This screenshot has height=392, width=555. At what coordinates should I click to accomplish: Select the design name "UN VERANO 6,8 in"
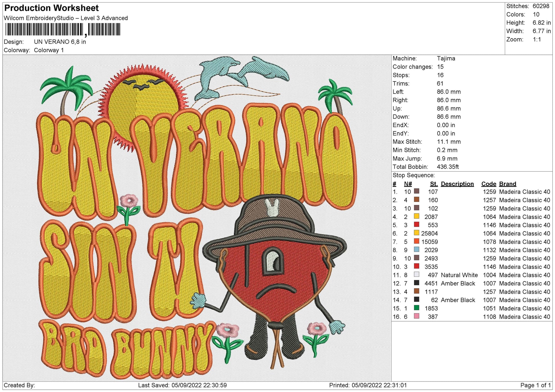click(x=60, y=42)
